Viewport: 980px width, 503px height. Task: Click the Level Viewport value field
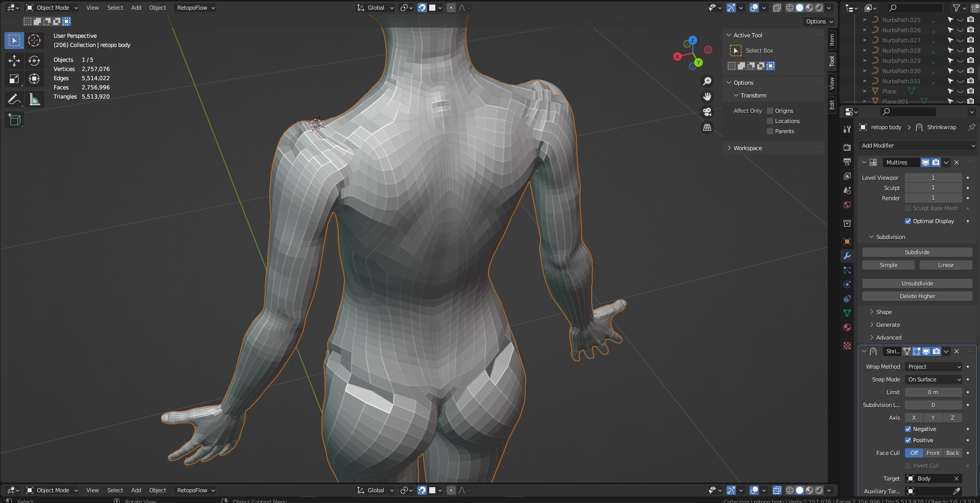coord(933,178)
